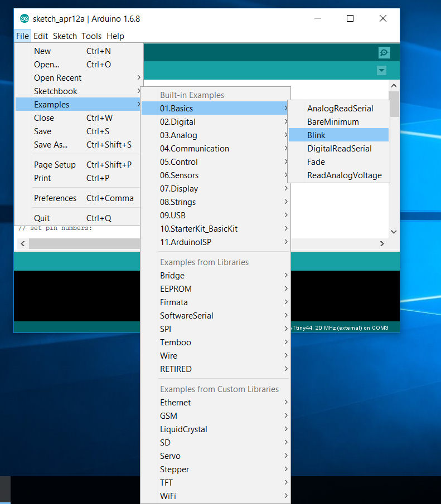Expand the Firmata library examples
This screenshot has height=504, width=441.
pos(215,302)
